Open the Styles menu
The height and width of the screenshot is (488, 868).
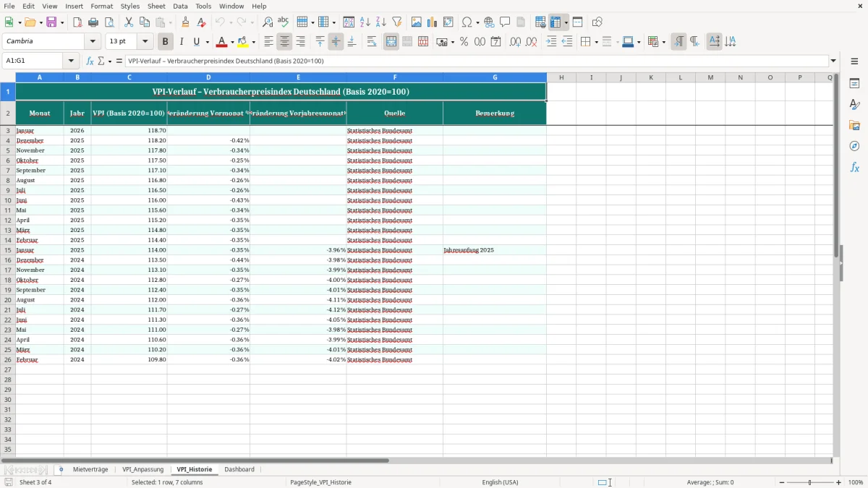click(130, 6)
